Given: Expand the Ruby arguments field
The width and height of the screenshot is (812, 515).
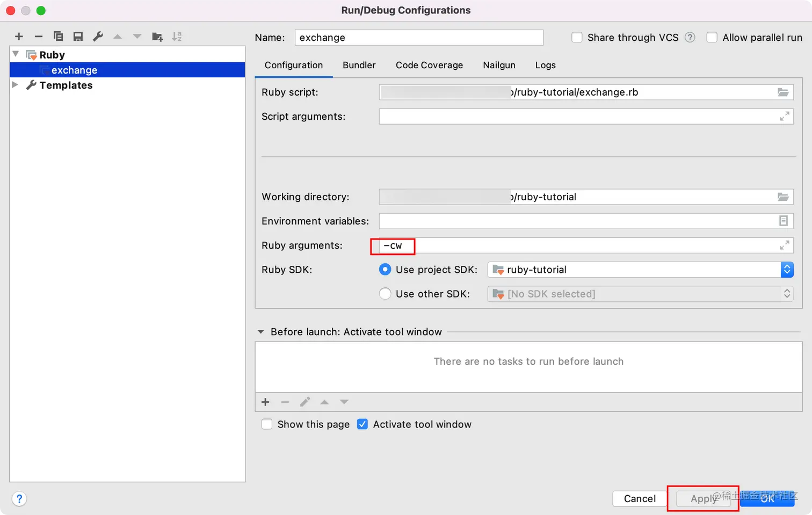Looking at the screenshot, I should 784,245.
